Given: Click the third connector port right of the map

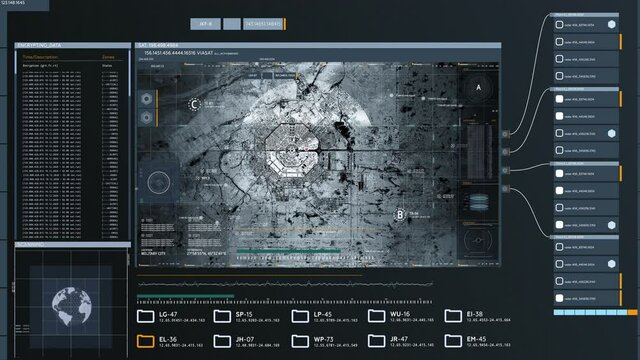Looking at the screenshot, I should pos(505,170).
